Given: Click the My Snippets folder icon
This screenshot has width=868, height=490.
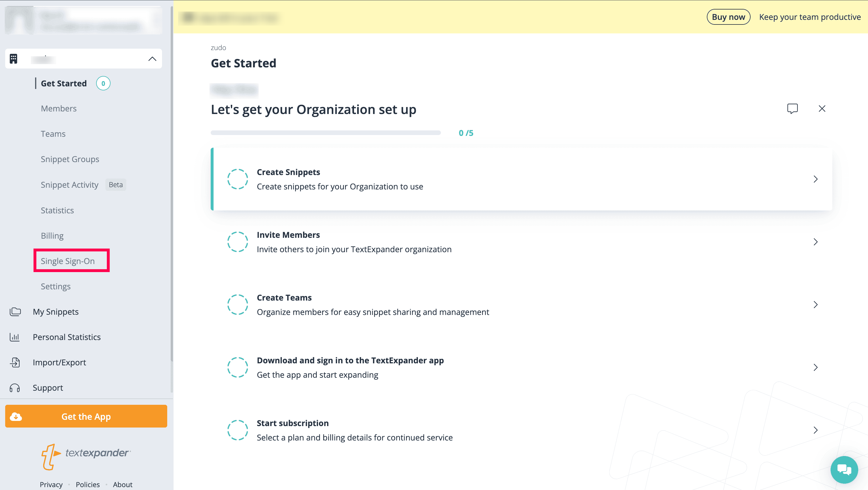Looking at the screenshot, I should coord(15,312).
